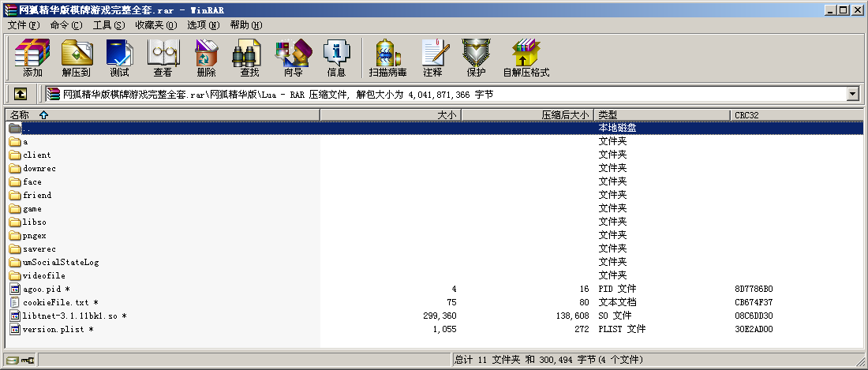The image size is (868, 370).
Task: Open the 收藏夹 (Favorites) menu
Action: (155, 25)
